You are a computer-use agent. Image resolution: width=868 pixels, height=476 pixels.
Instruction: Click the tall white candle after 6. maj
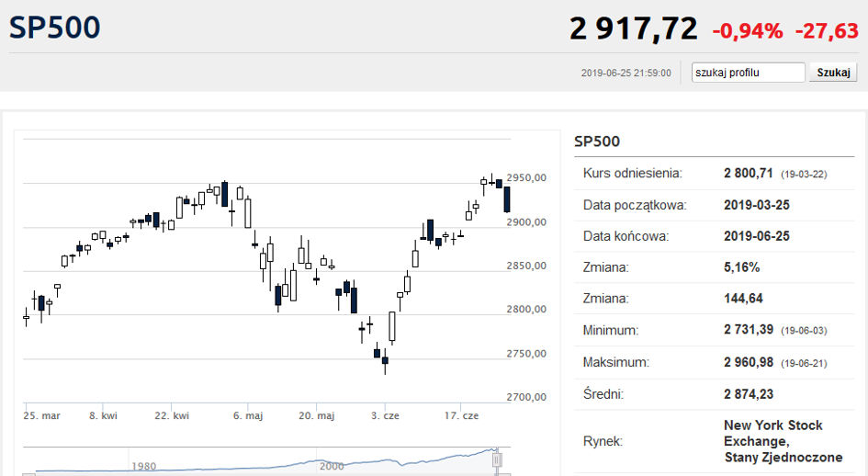coord(247,212)
